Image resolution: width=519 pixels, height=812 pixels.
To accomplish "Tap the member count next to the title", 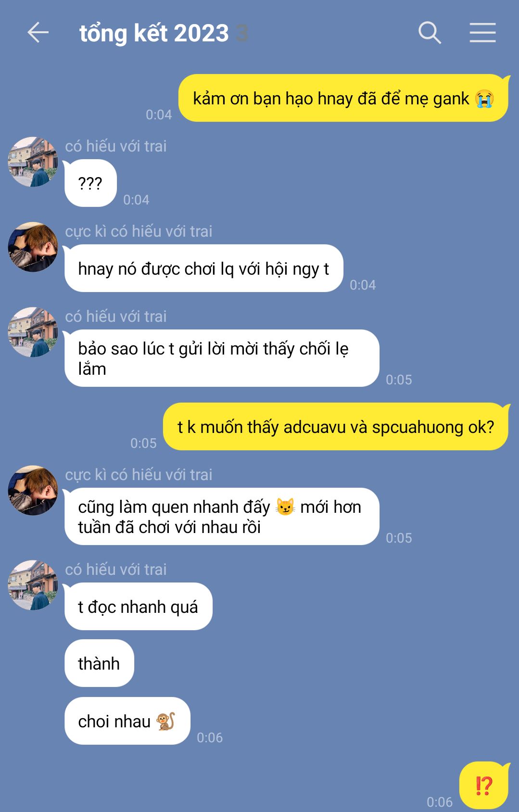I will 242,34.
